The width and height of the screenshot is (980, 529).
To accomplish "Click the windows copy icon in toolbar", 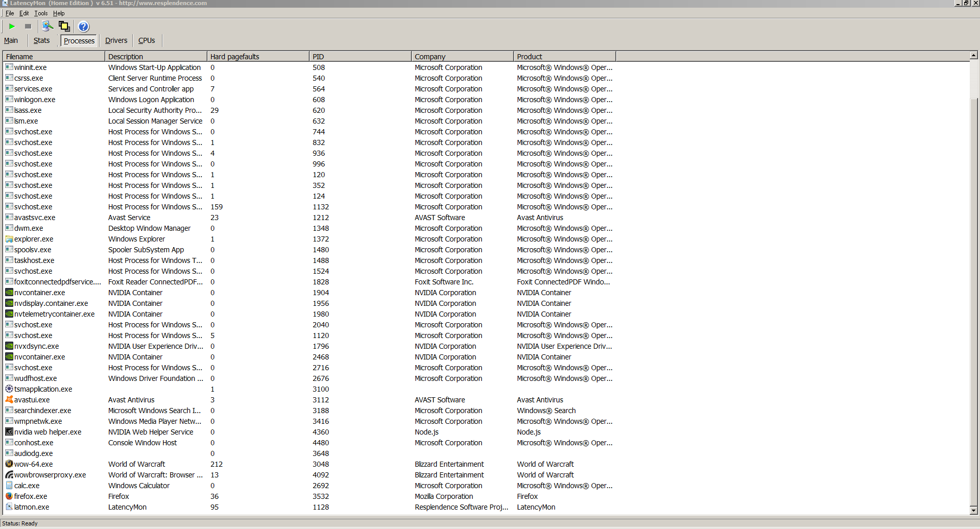I will 64,26.
